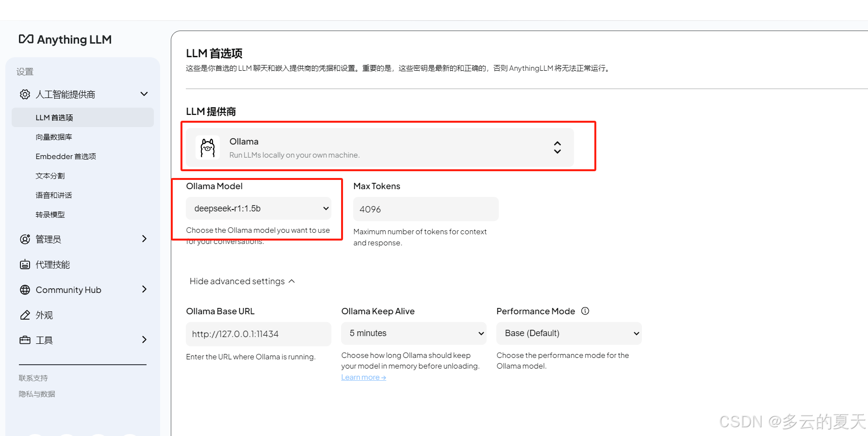This screenshot has width=868, height=436.
Task: Open the 代理技能 page
Action: point(52,264)
